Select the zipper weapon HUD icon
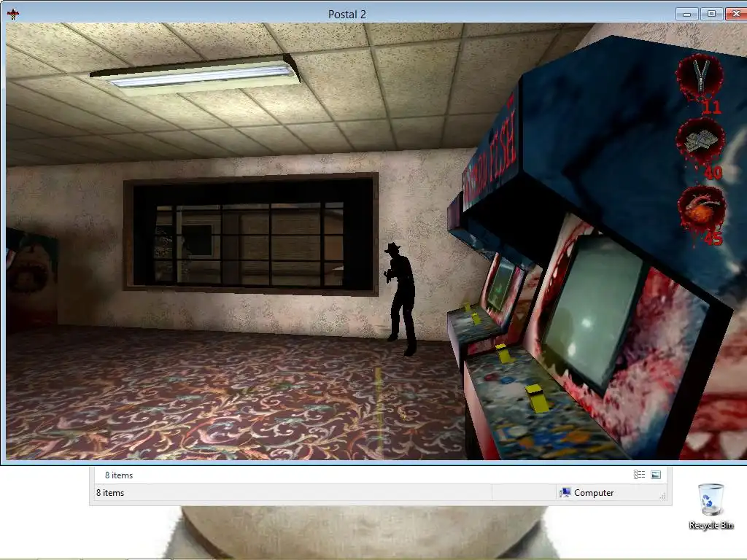The image size is (747, 560). point(700,76)
